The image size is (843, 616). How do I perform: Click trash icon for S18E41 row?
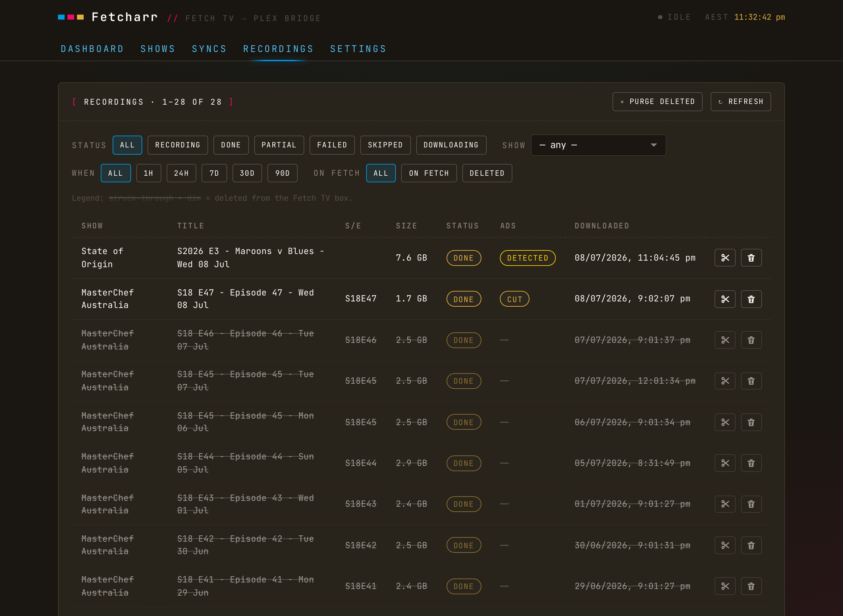click(x=751, y=586)
